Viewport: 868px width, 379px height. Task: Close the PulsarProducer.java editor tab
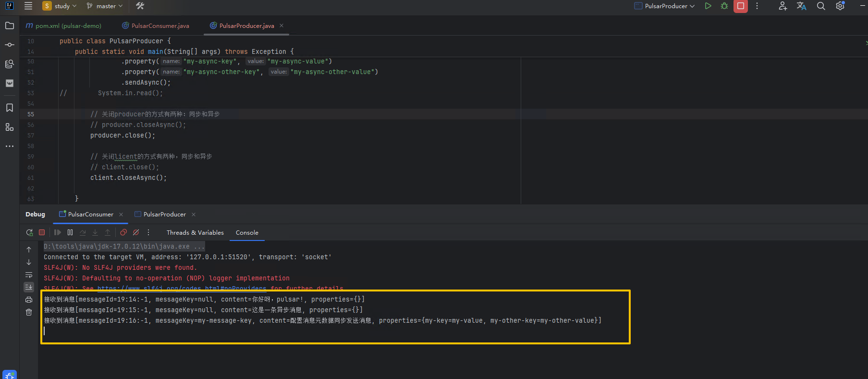[x=281, y=25]
